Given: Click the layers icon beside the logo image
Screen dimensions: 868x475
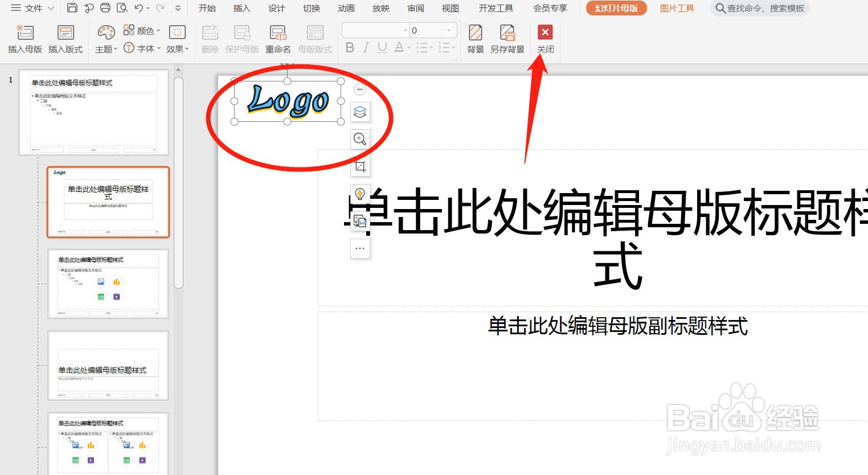Looking at the screenshot, I should pos(360,112).
